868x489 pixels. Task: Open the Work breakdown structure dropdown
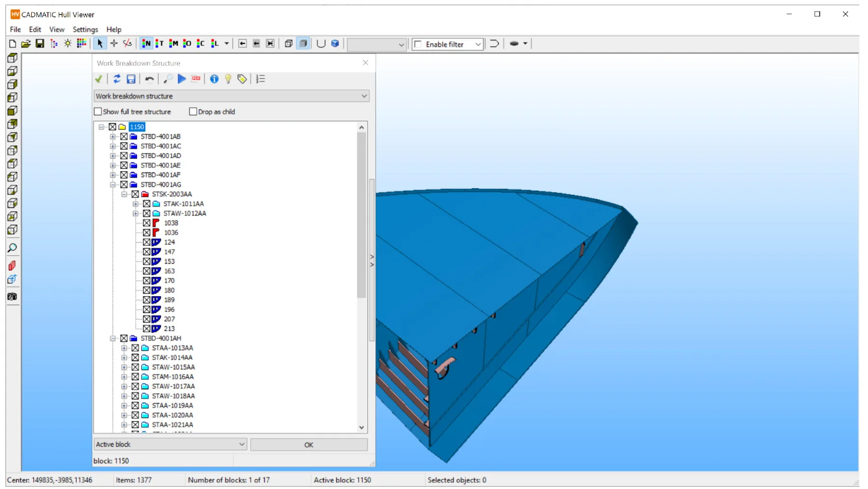tap(364, 96)
